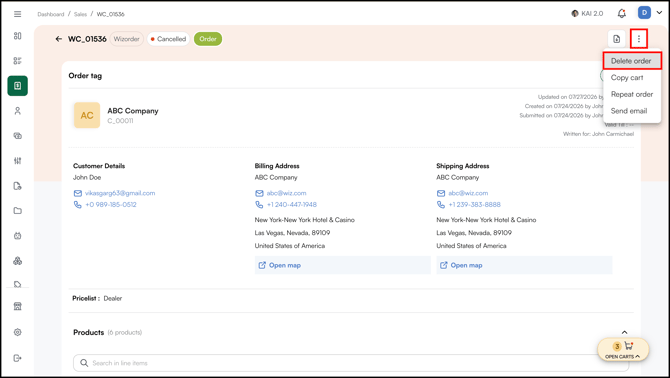Click the Sales breadcrumb link
670x378 pixels.
click(80, 14)
